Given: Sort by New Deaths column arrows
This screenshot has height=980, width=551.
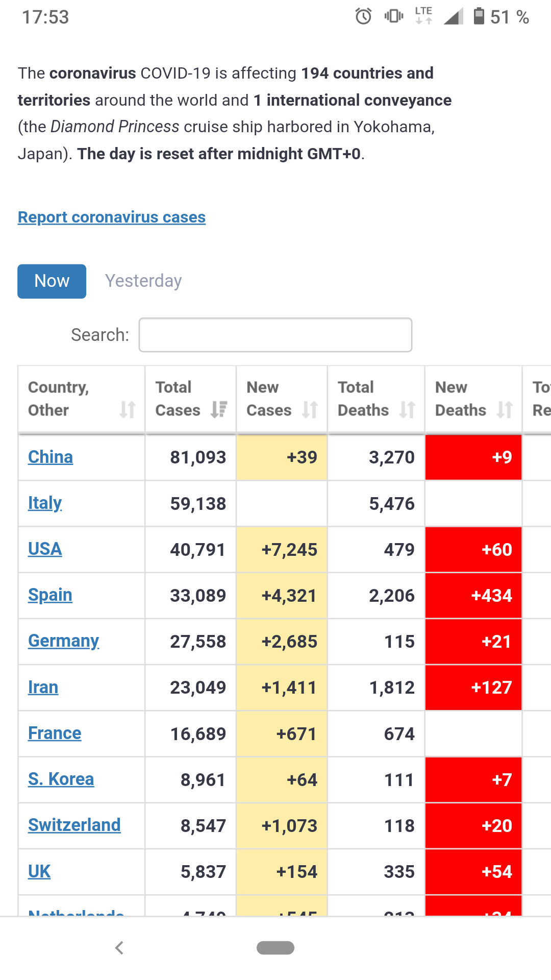Looking at the screenshot, I should click(x=505, y=409).
